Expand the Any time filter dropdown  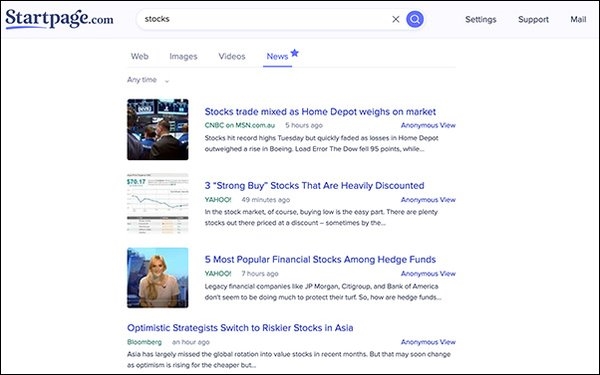pos(148,80)
